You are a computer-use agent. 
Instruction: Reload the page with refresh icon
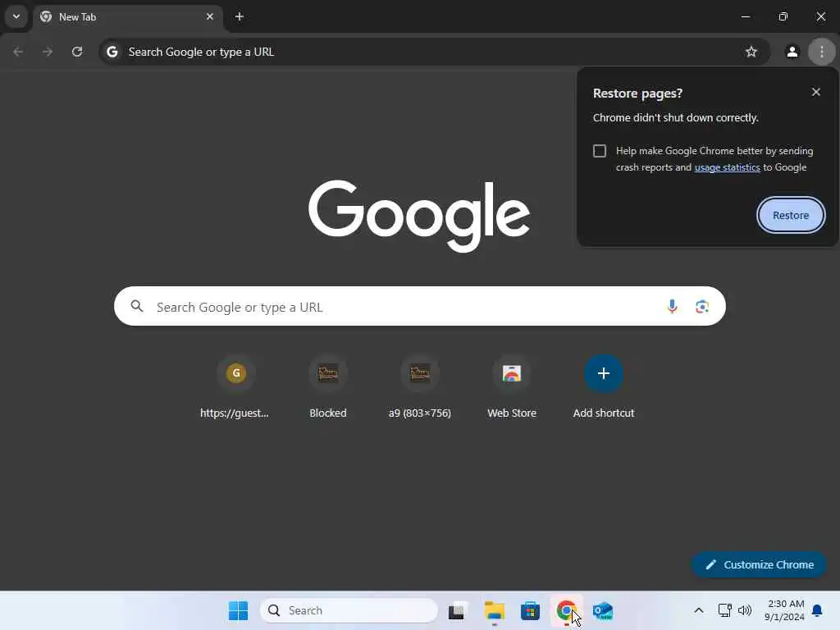tap(77, 52)
